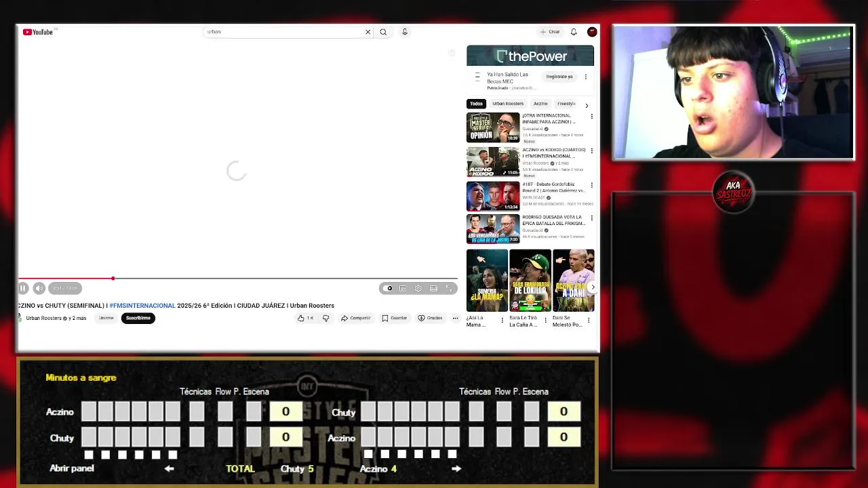Image resolution: width=868 pixels, height=488 pixels.
Task: Pause the video
Action: click(x=23, y=288)
